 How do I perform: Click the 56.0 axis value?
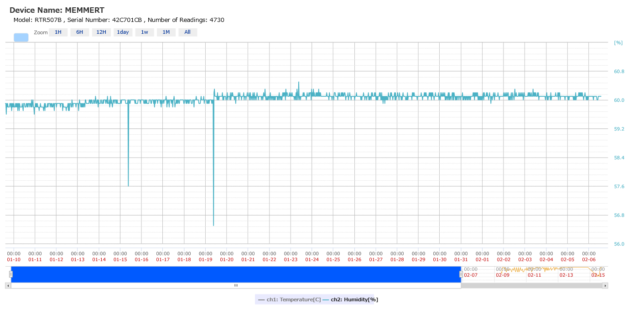[x=619, y=244]
